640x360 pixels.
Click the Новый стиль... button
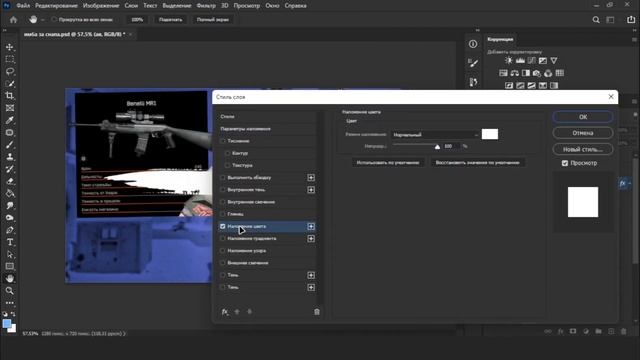(x=583, y=149)
